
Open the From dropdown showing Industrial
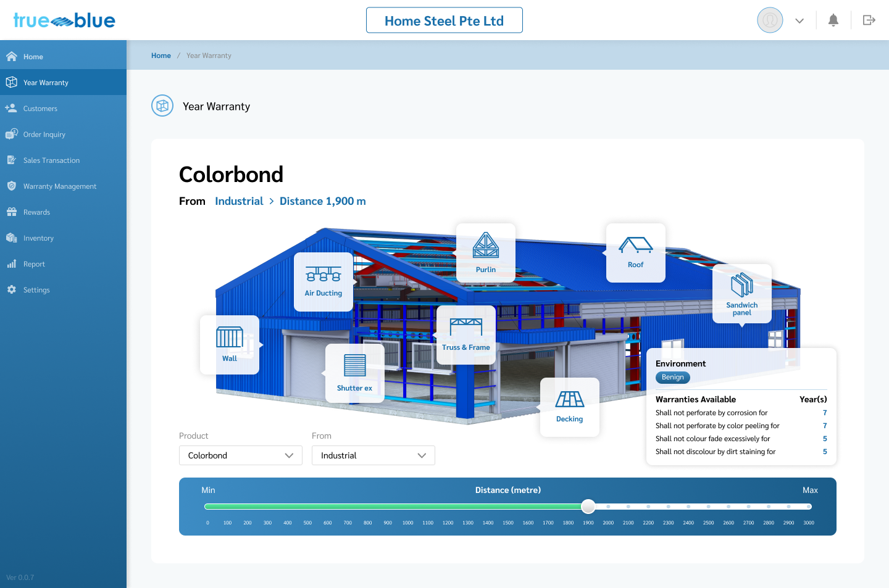tap(374, 455)
